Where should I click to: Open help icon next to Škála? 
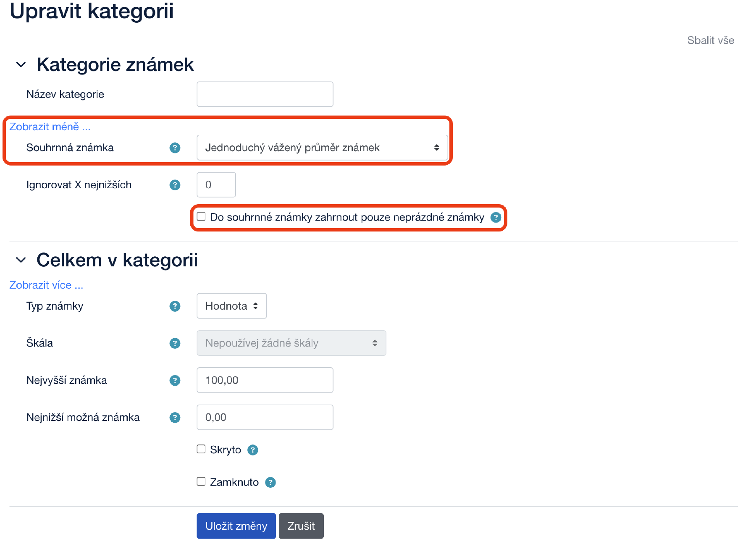(x=175, y=343)
